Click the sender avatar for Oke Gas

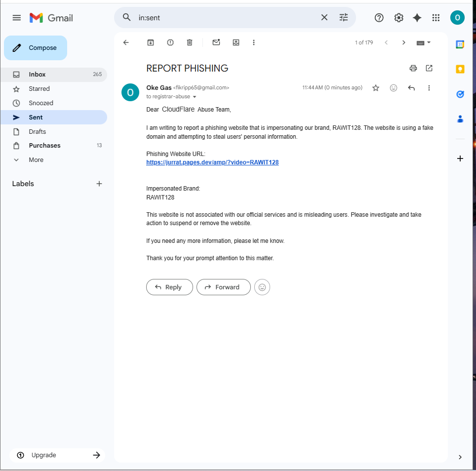click(130, 92)
